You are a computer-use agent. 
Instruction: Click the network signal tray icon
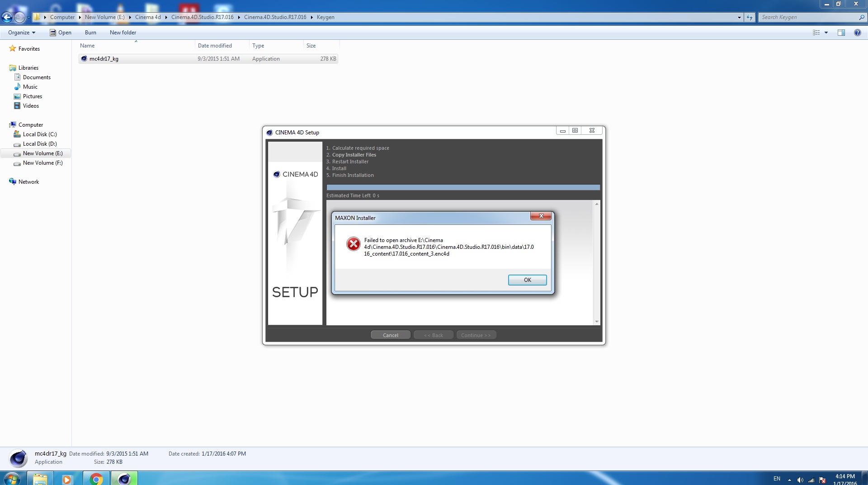811,480
